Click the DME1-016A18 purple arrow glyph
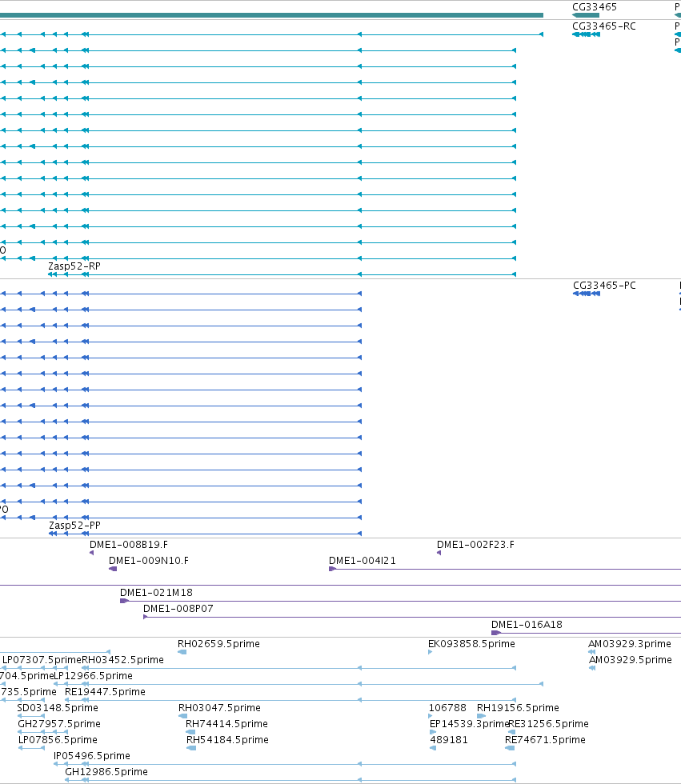 click(x=495, y=633)
